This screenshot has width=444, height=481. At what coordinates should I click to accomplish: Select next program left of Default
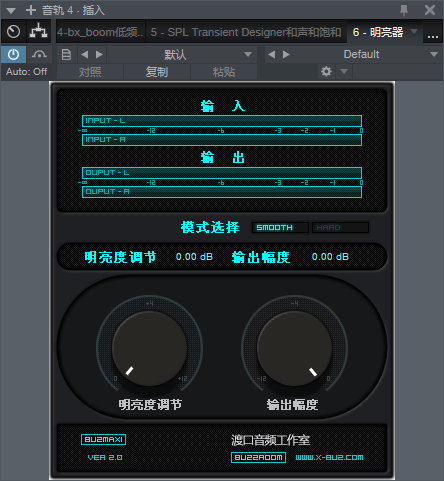coord(286,54)
